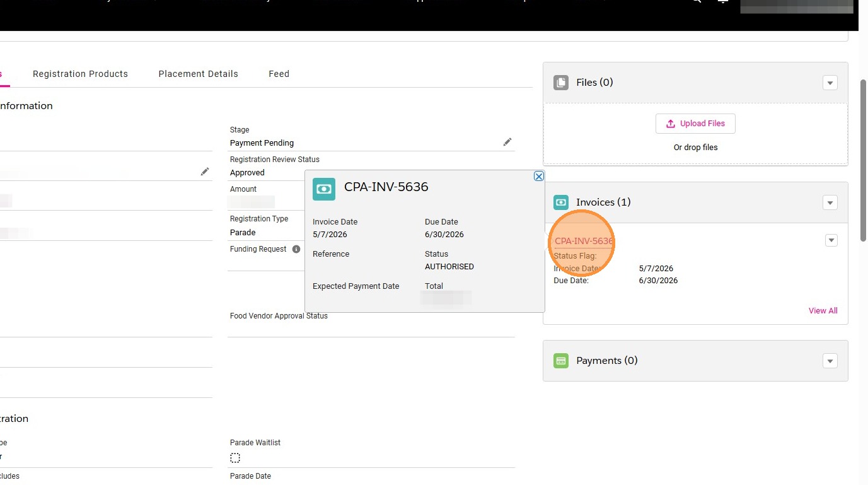Toggle the Parade Waitlist checkbox
This screenshot has height=485, width=868.
[x=235, y=458]
